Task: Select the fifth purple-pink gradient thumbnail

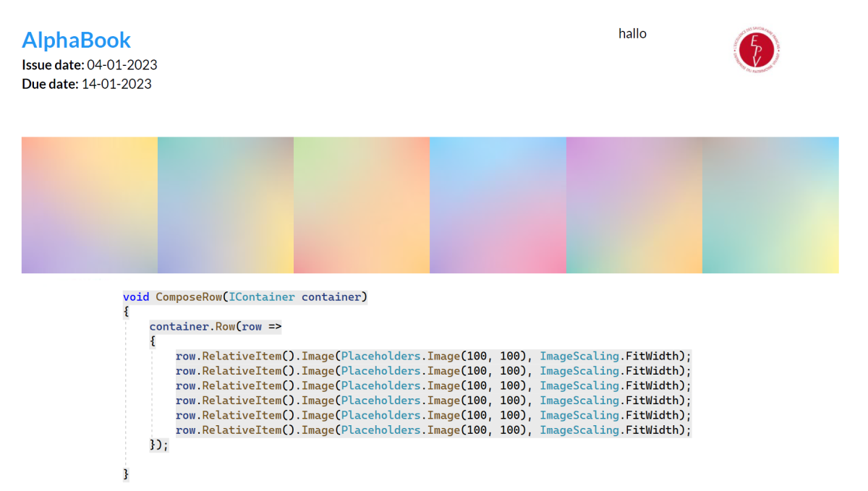Action: [634, 205]
